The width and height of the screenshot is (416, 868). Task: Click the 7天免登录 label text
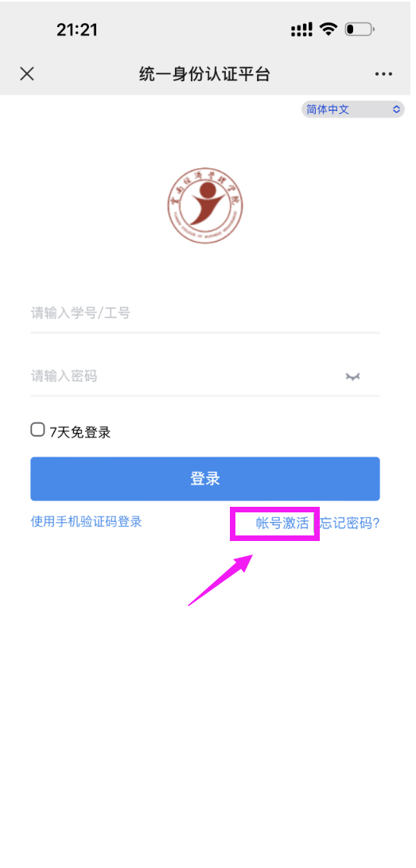(x=80, y=432)
